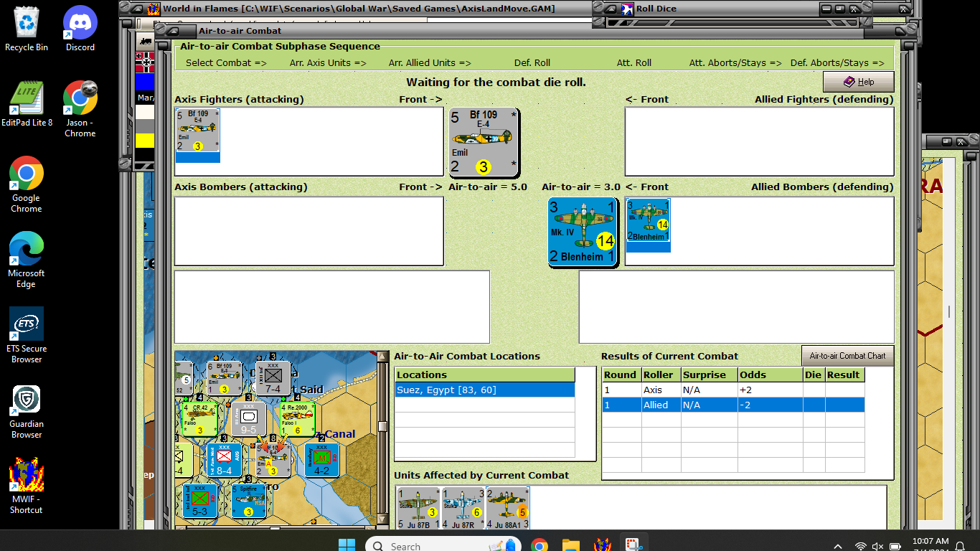The height and width of the screenshot is (551, 980).
Task: Click the yellow color band in side panel
Action: [145, 140]
